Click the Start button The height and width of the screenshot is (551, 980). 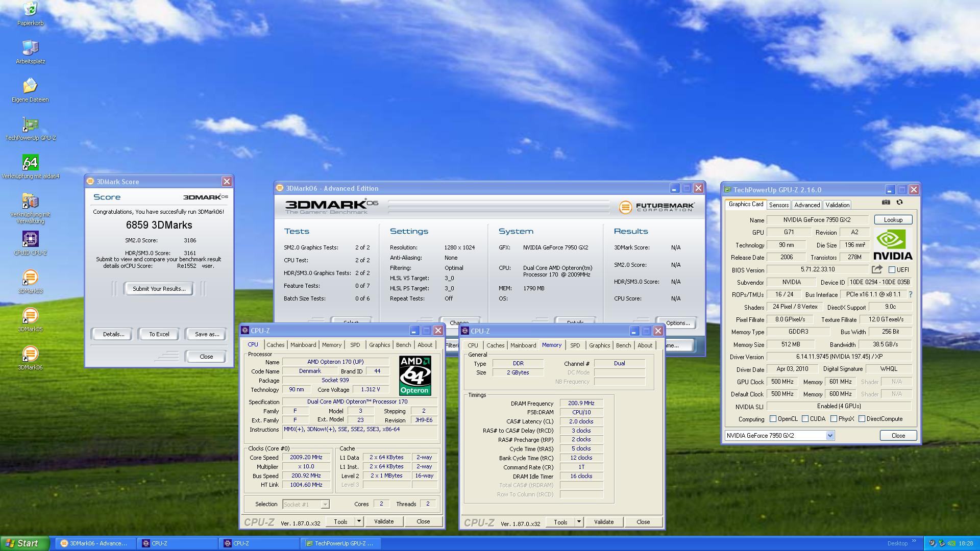click(x=24, y=543)
